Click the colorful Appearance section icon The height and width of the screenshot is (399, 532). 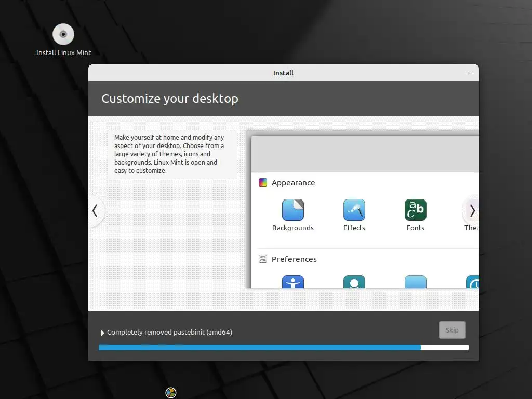pos(262,182)
